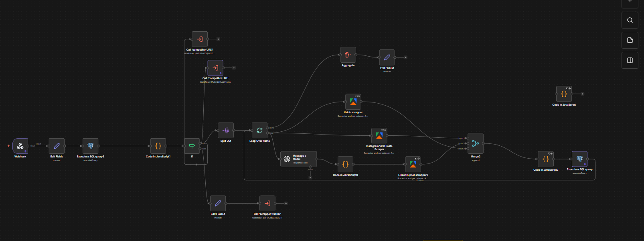The height and width of the screenshot is (241, 644).
Task: Click the Split Out node
Action: coord(226,131)
